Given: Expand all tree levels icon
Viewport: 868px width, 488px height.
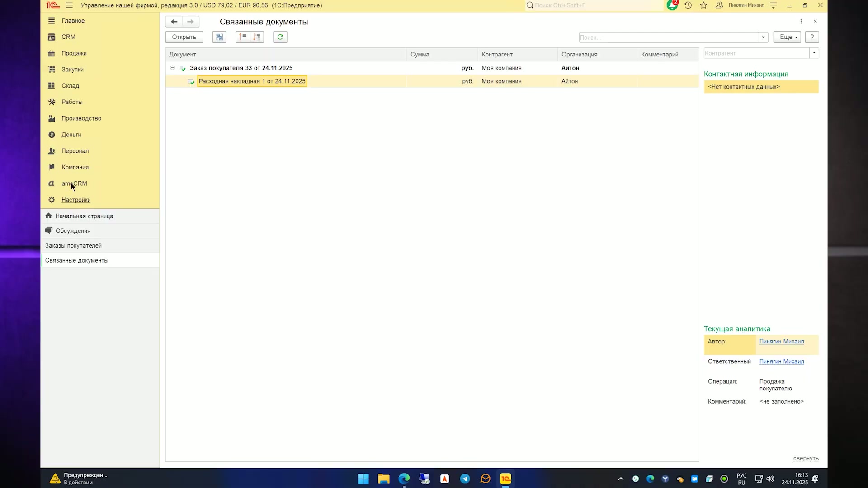Looking at the screenshot, I should (x=257, y=37).
